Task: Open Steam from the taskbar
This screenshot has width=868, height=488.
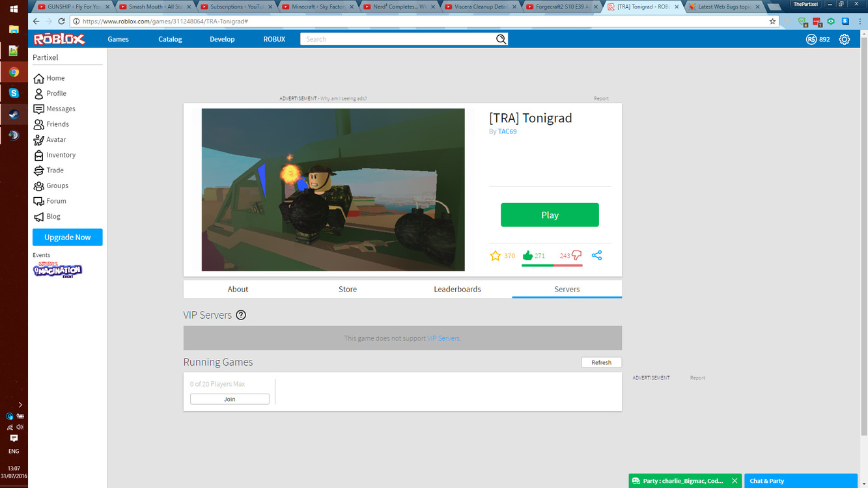Action: 14,115
